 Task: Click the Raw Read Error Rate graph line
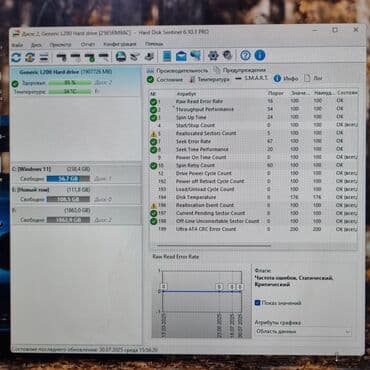[202, 292]
